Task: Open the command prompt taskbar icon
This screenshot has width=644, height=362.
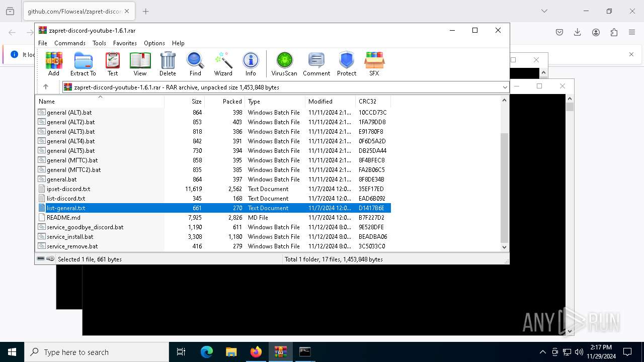Action: click(x=305, y=352)
